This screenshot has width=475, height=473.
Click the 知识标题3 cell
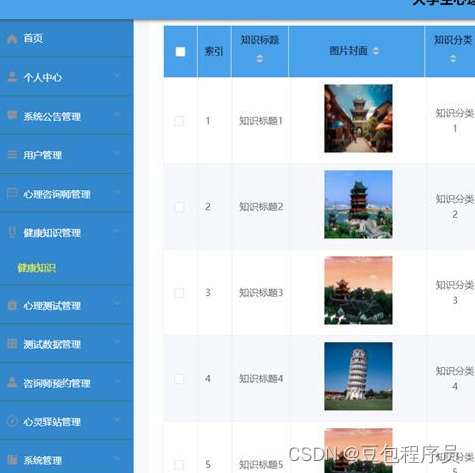261,293
